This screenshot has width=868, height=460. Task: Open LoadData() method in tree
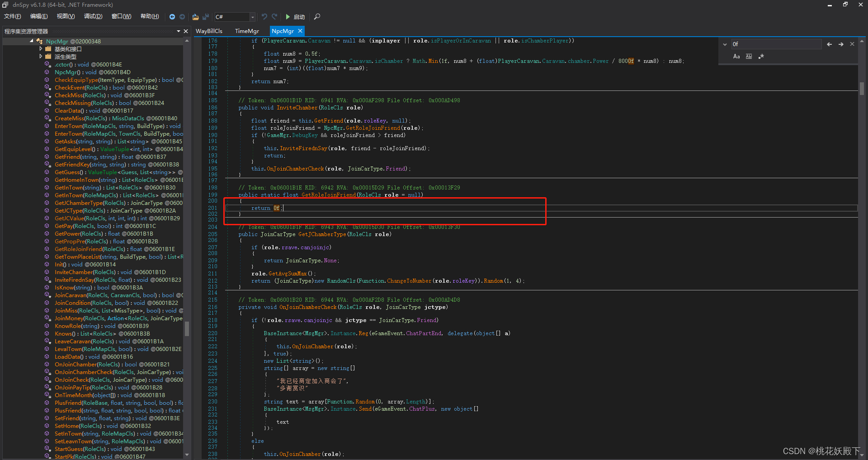tap(94, 357)
